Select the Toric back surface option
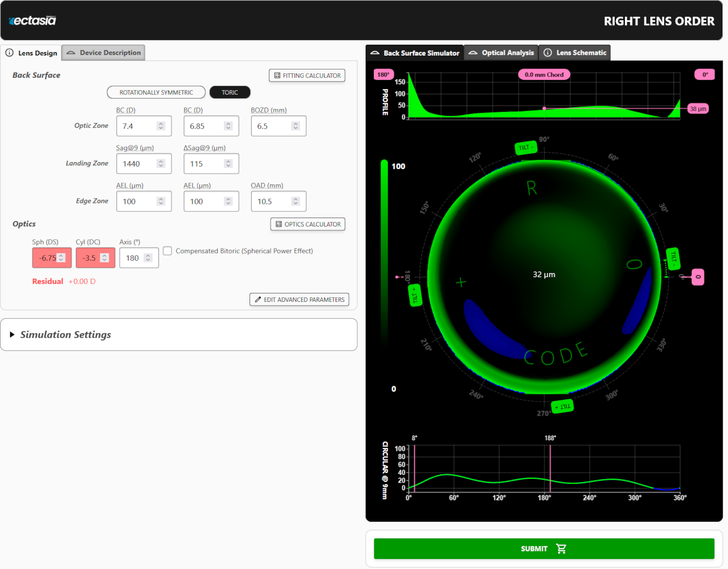Image resolution: width=728 pixels, height=569 pixels. pos(230,92)
